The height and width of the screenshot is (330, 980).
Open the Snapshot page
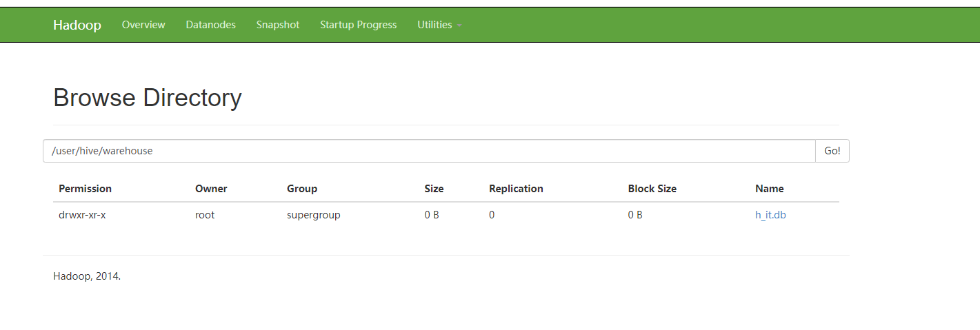[278, 25]
